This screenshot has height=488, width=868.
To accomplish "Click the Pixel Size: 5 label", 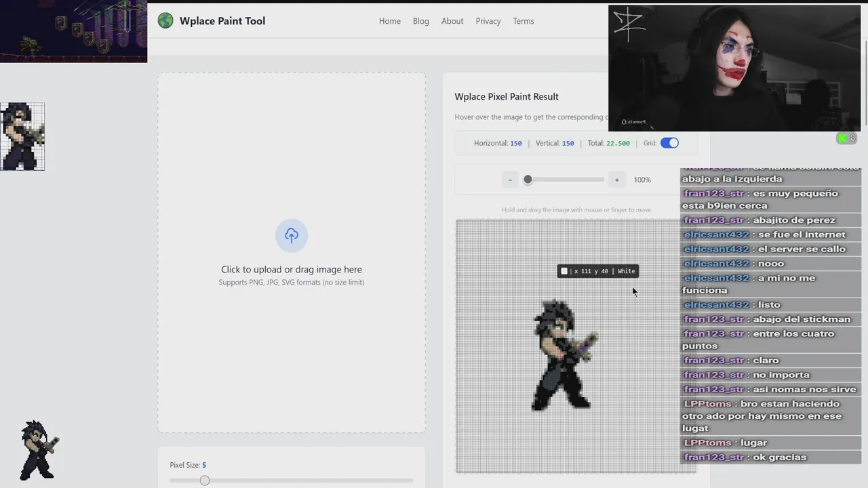I will (188, 465).
